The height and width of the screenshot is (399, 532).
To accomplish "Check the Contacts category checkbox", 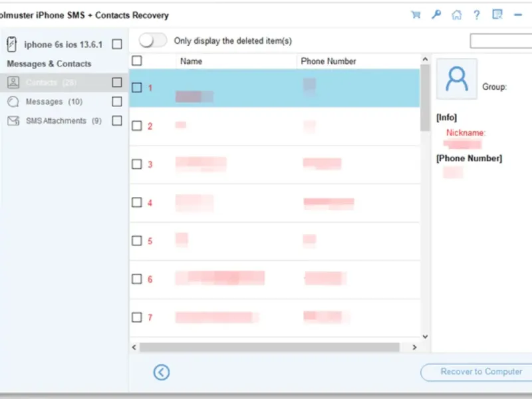I will tap(117, 82).
